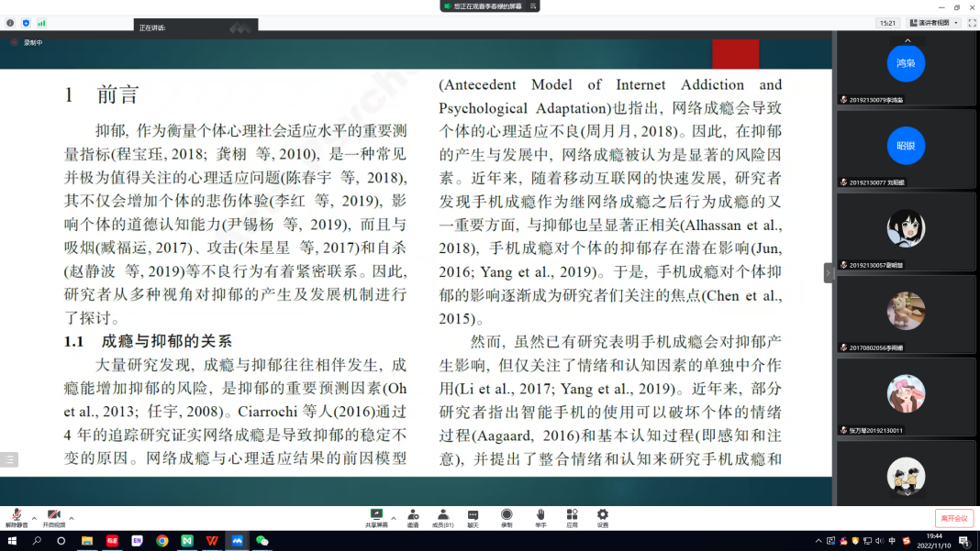This screenshot has width=980, height=551.
Task: Collapse the participant panel side arrow
Action: [828, 272]
